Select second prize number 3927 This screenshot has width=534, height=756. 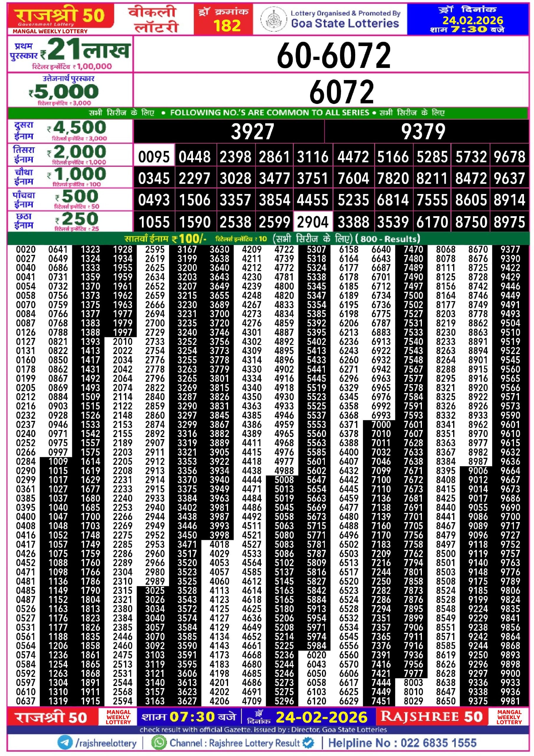pyautogui.click(x=252, y=132)
